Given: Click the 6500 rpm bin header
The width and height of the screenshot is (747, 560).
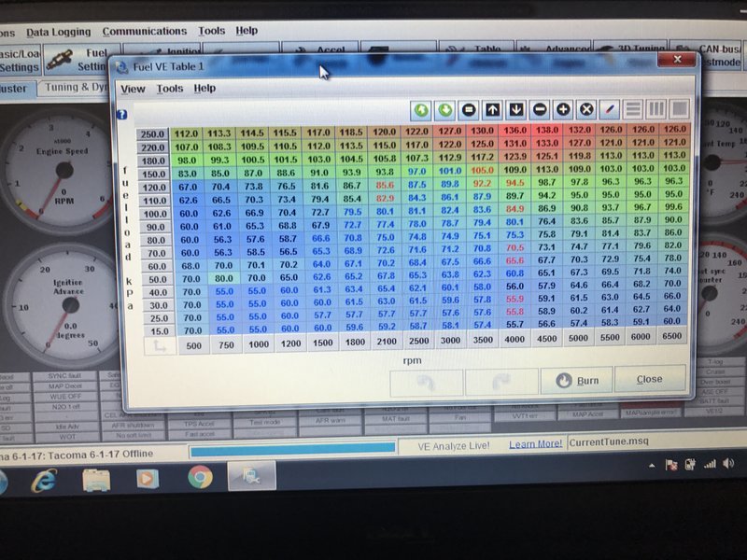Looking at the screenshot, I should coord(672,336).
